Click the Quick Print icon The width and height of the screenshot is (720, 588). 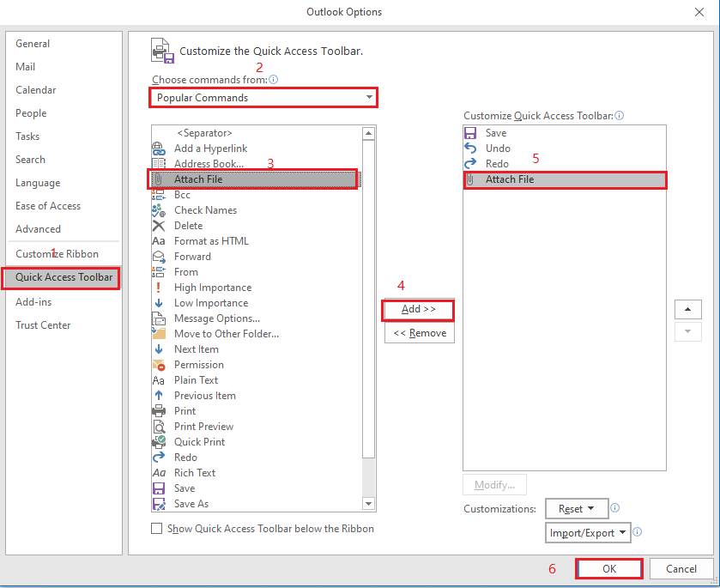point(159,442)
